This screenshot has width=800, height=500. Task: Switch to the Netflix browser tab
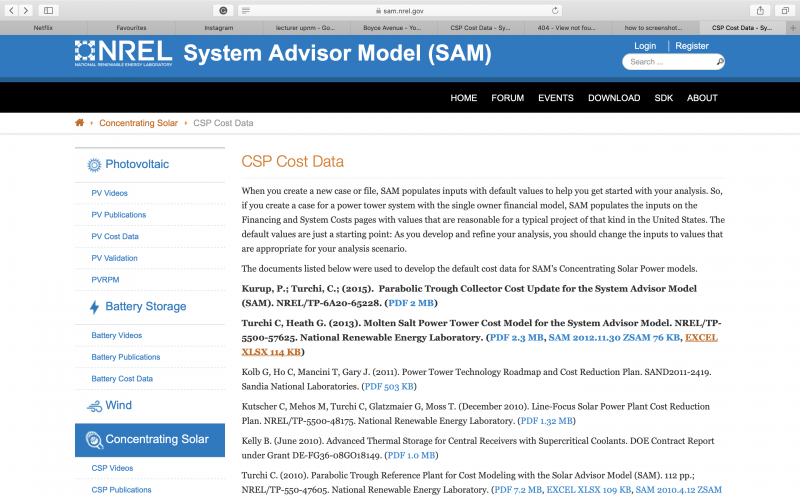click(x=44, y=28)
